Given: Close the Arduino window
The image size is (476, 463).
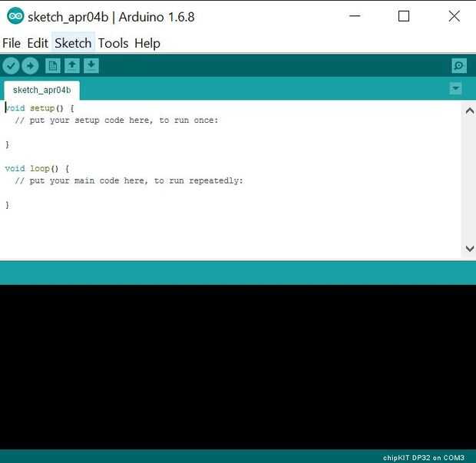Looking at the screenshot, I should click(455, 16).
